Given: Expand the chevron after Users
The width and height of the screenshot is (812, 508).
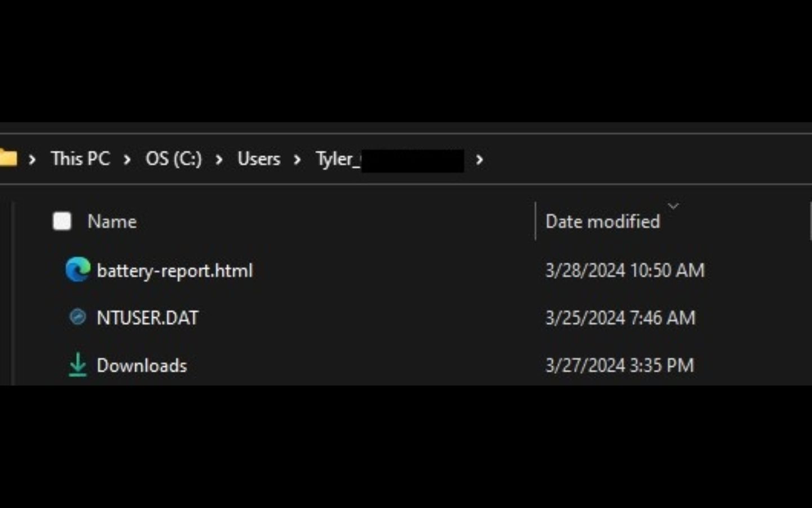Looking at the screenshot, I should (x=297, y=160).
